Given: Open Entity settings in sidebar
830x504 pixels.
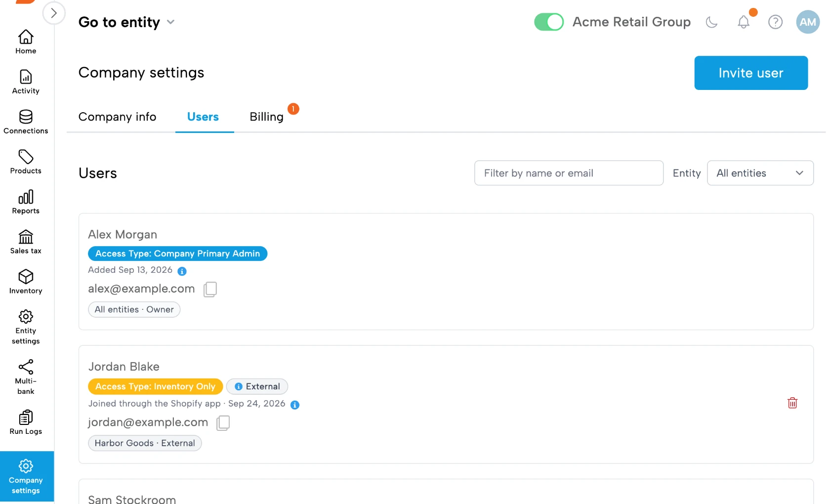Looking at the screenshot, I should [x=26, y=328].
